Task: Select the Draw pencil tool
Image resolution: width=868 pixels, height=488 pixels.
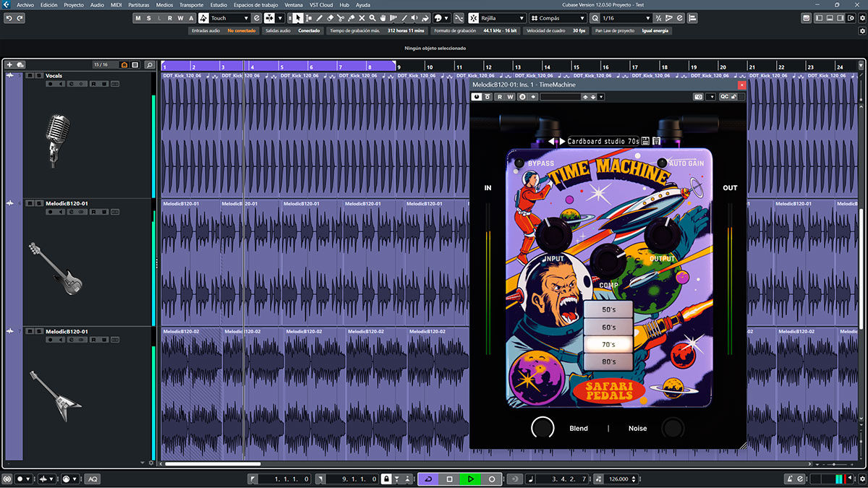Action: [319, 18]
